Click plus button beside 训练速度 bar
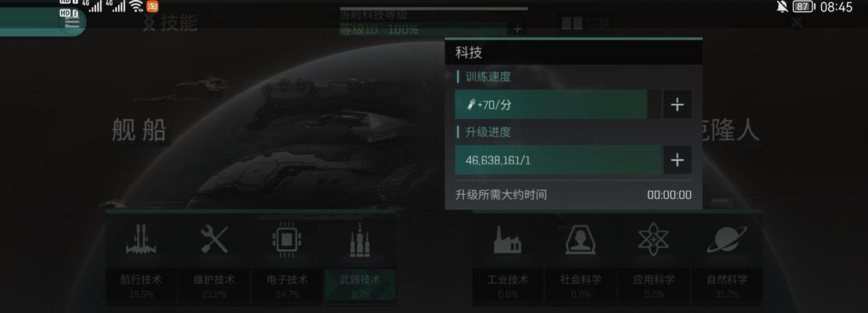The width and height of the screenshot is (868, 313). (x=677, y=104)
